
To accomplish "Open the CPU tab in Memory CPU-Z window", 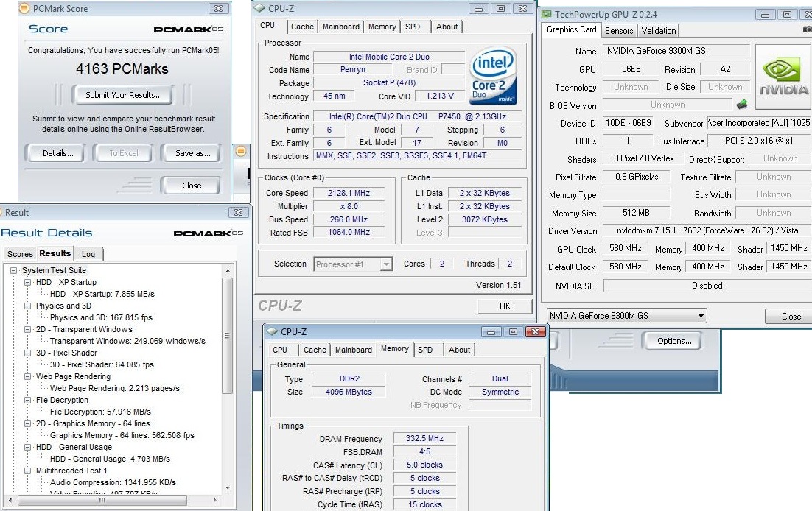I will coord(280,350).
